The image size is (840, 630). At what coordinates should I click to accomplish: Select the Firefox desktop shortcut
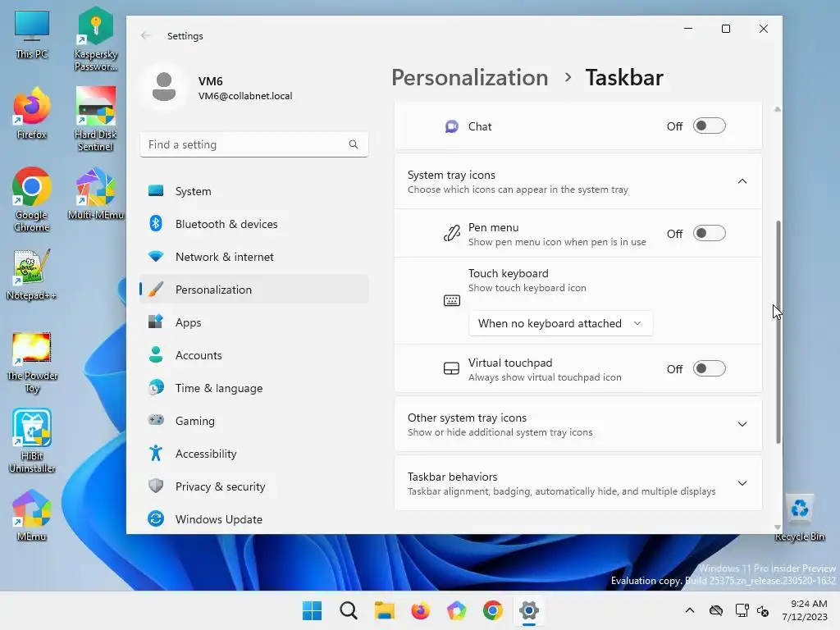[x=32, y=113]
